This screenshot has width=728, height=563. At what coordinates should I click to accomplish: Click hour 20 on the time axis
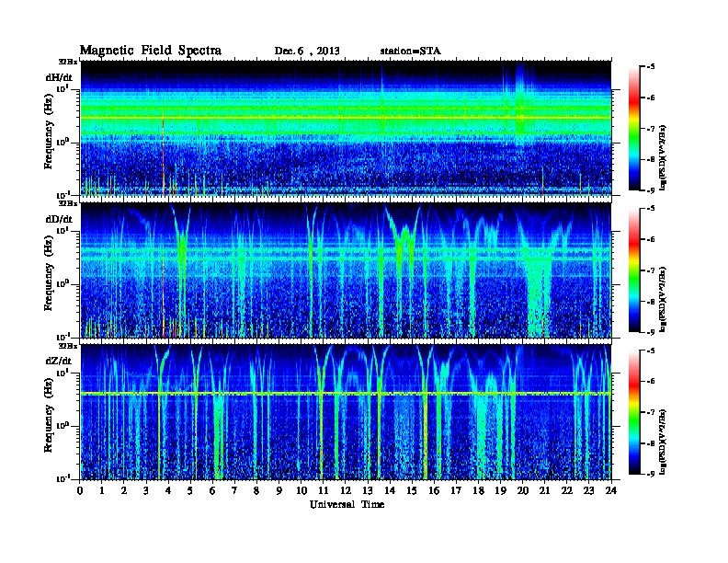coord(523,491)
